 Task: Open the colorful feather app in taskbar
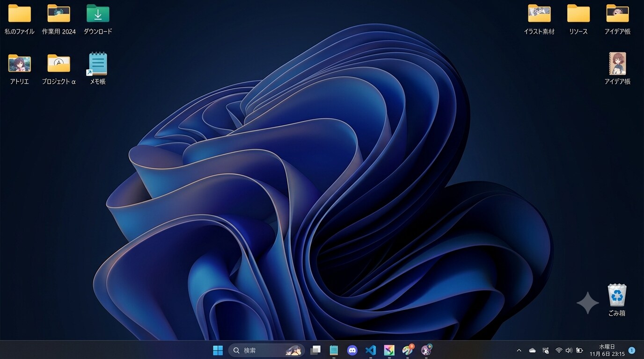point(389,350)
